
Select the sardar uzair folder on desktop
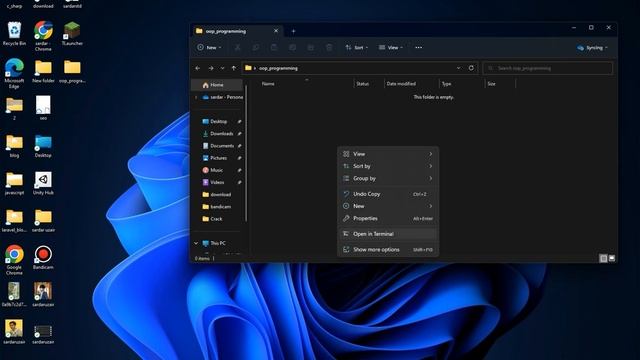[43, 220]
